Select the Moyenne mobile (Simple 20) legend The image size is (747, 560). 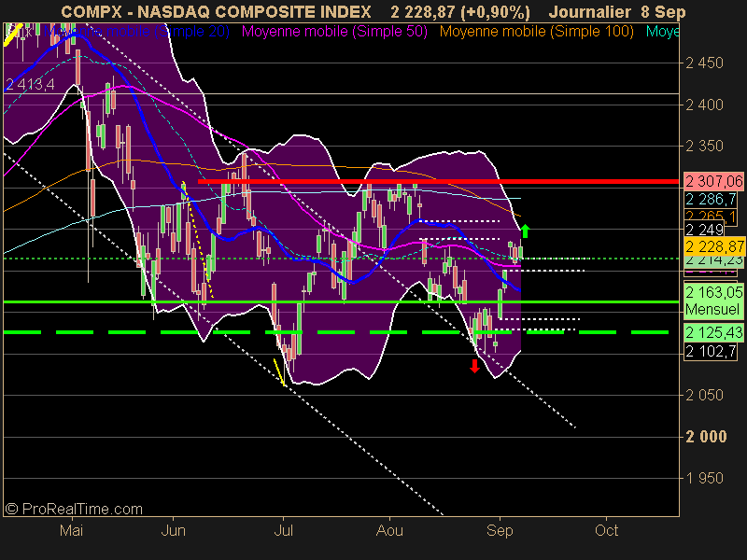pyautogui.click(x=136, y=32)
